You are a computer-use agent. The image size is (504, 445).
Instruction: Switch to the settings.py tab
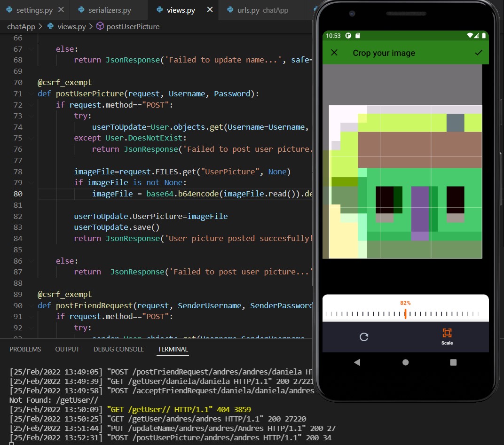(34, 10)
